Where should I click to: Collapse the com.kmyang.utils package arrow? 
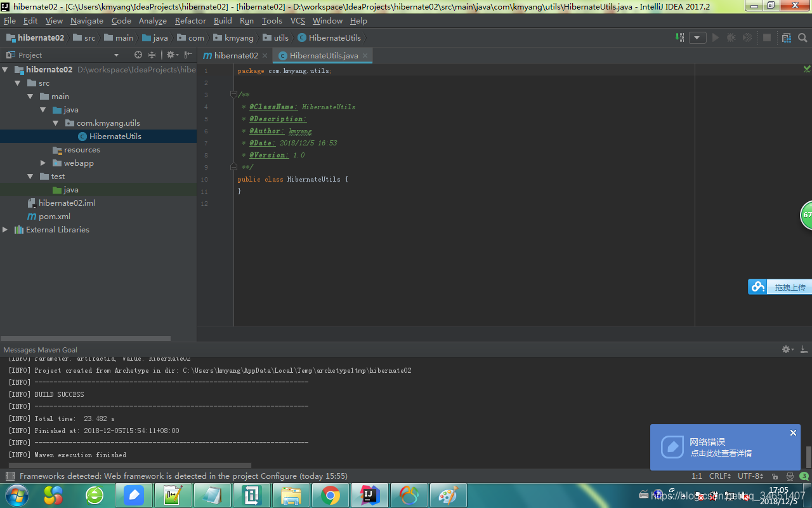56,123
